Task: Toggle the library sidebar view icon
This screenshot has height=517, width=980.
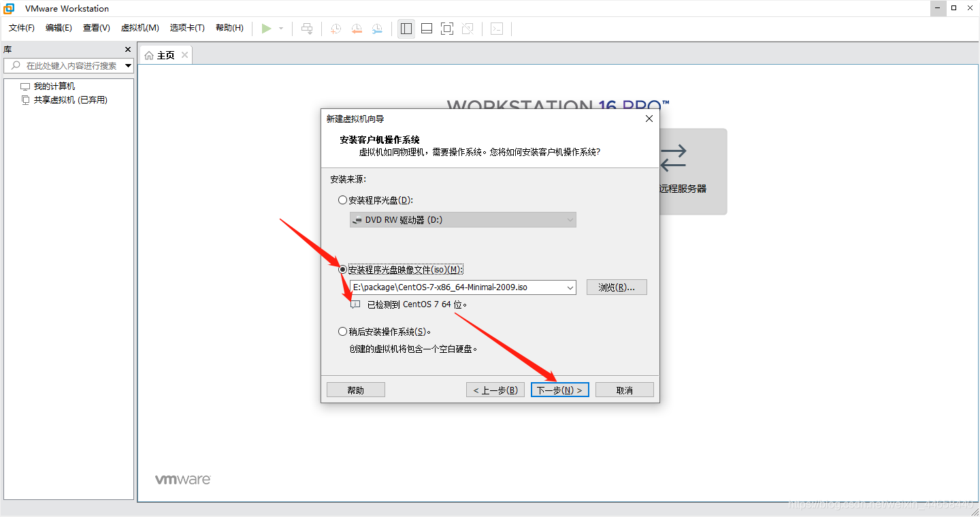Action: click(406, 29)
